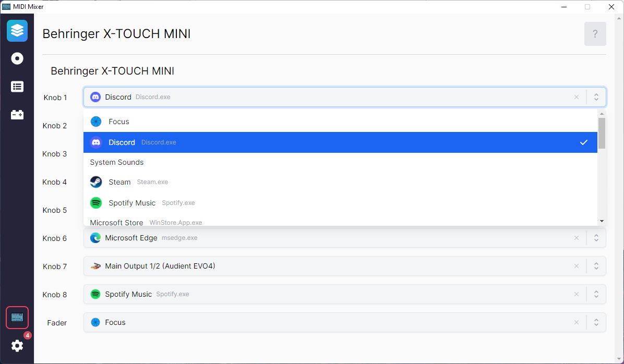Click the Focus icon in Fader row
The height and width of the screenshot is (364, 624).
point(95,322)
